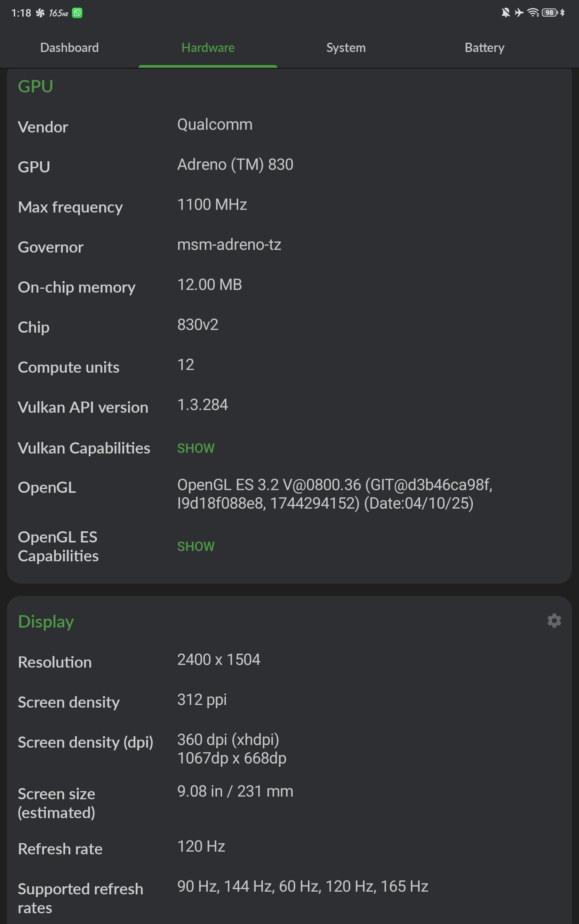Viewport: 579px width, 924px height.
Task: Tap the 2400 x 1504 resolution value
Action: click(x=219, y=660)
